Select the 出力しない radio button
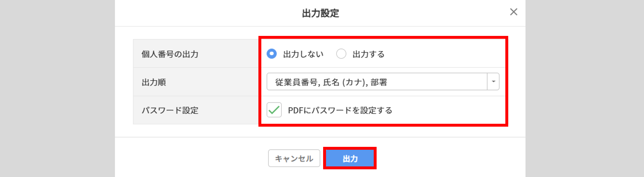The image size is (644, 177). click(x=272, y=54)
